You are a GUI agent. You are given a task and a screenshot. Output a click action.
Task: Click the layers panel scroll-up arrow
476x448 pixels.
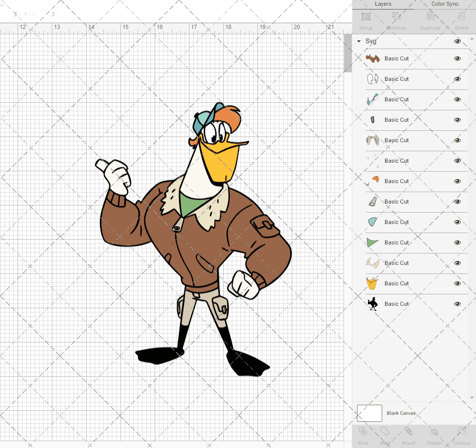click(471, 39)
